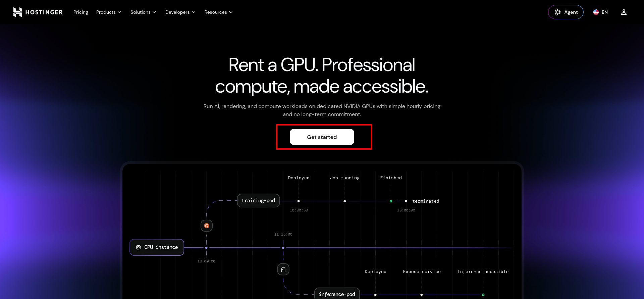Click the dot beside the terminated label
Image resolution: width=644 pixels, height=299 pixels.
tap(406, 201)
